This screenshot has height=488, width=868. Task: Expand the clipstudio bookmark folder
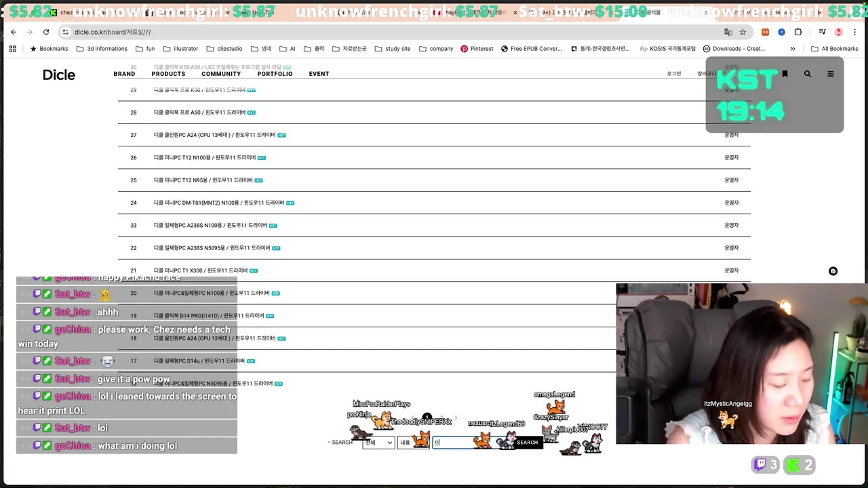point(224,49)
